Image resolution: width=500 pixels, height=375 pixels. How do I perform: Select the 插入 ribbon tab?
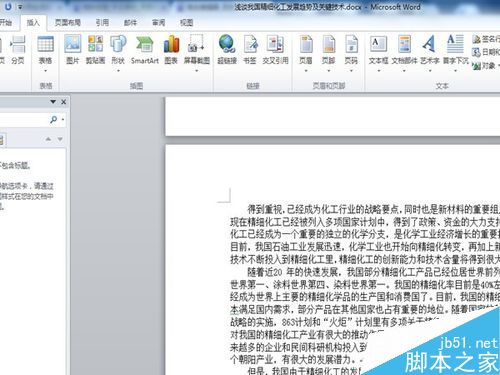pyautogui.click(x=33, y=22)
